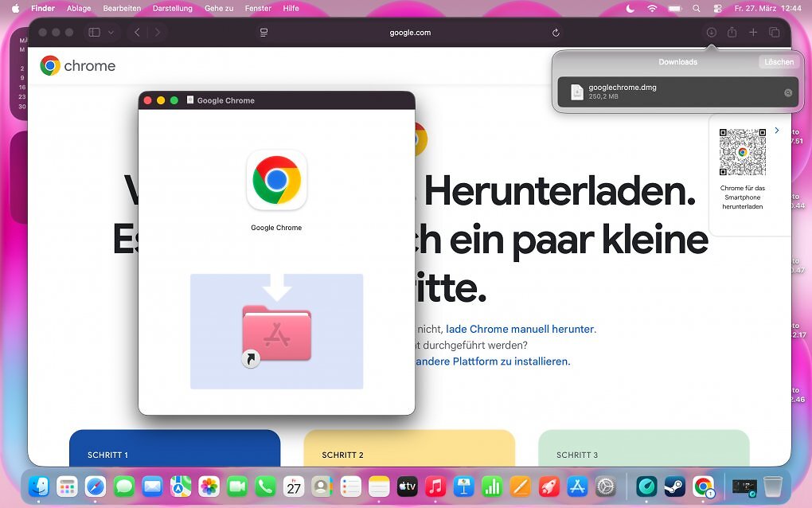Screen dimensions: 812x508
Task: Go forward in Safari history
Action: 158,32
